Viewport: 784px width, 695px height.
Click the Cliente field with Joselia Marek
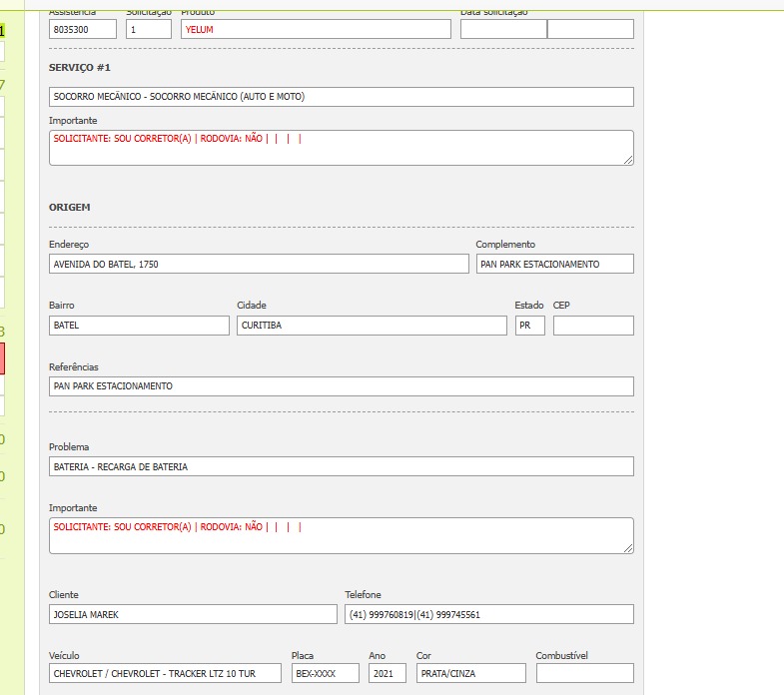pos(193,614)
